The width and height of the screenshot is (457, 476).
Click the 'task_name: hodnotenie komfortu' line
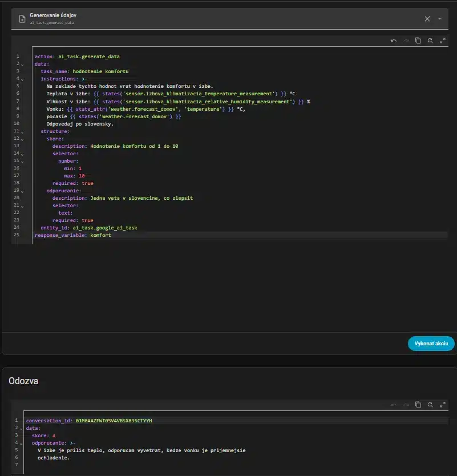coord(84,71)
